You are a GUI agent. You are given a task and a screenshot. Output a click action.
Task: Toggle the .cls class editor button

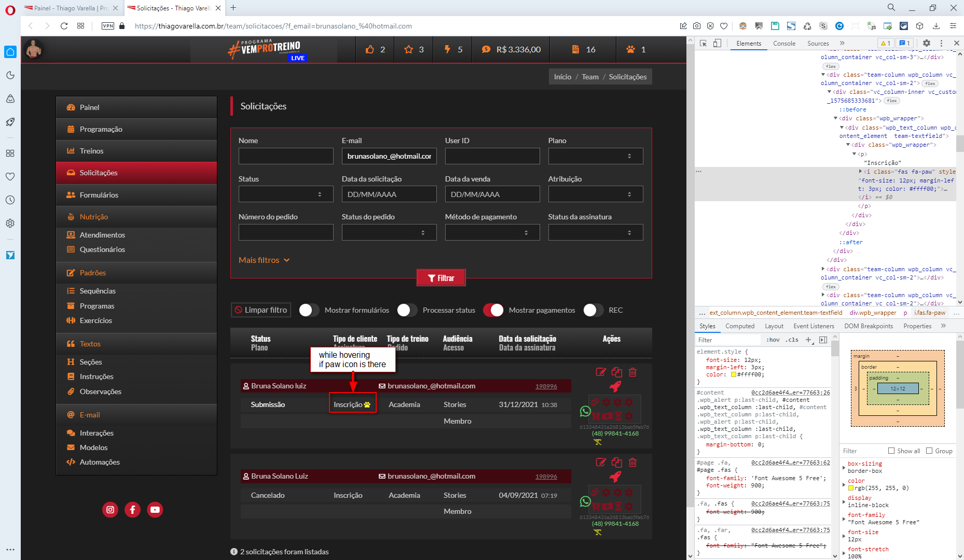tap(792, 340)
